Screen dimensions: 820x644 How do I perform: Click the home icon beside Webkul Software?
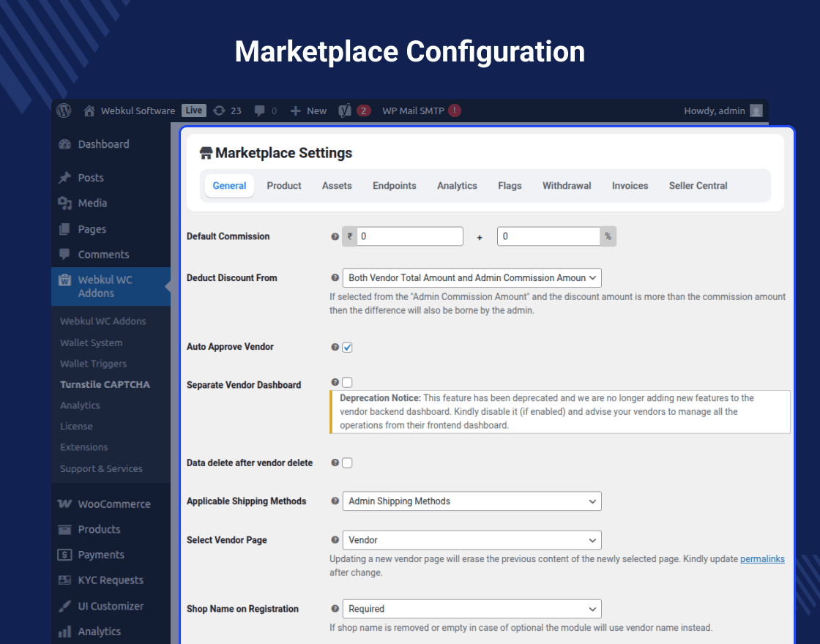(89, 111)
